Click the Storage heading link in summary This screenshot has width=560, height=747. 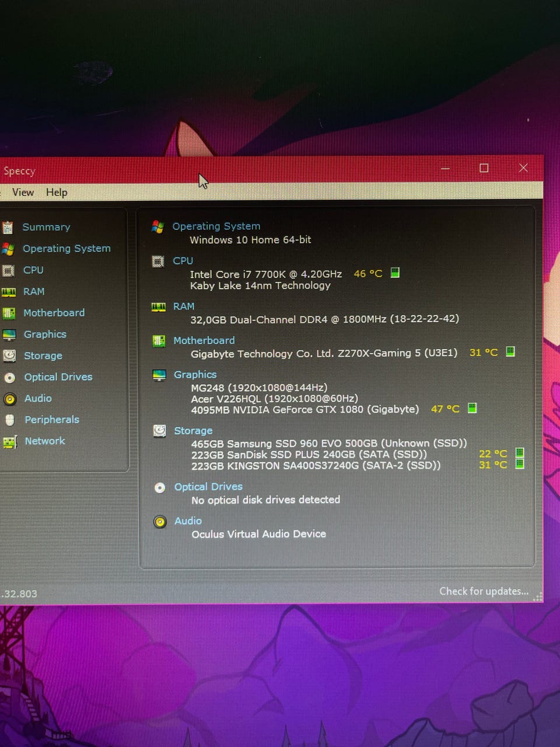pos(193,431)
